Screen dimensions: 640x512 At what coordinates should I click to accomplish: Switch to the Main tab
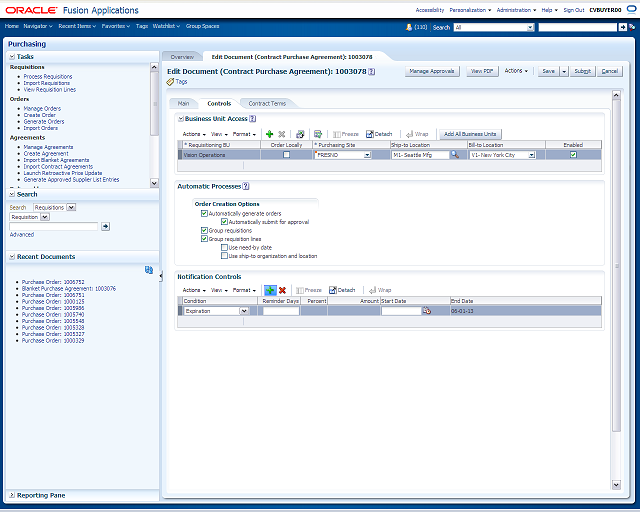pos(183,104)
